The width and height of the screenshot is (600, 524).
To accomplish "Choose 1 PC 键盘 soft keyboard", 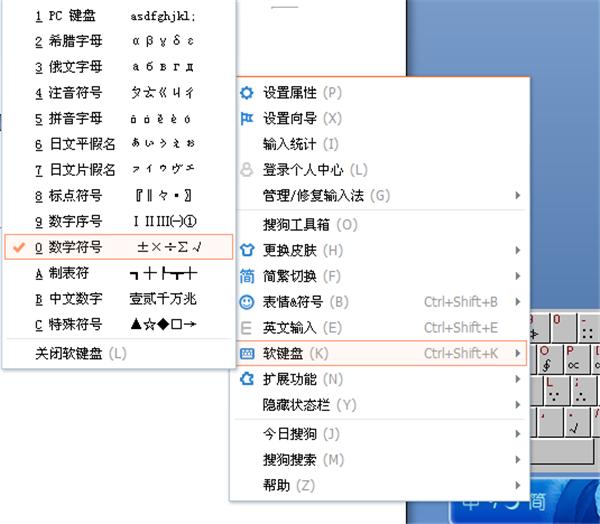I will [119, 16].
